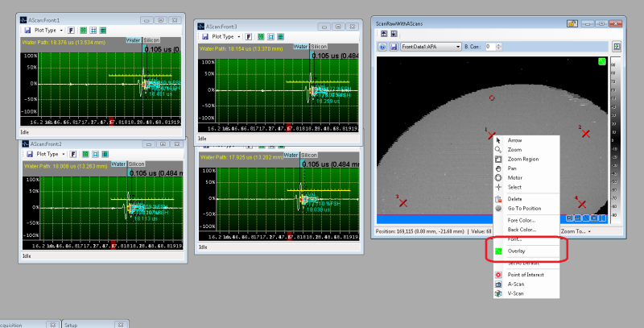The height and width of the screenshot is (328, 644).
Task: Save the AScan:Front:2 plot with the disk icon
Action: [x=30, y=154]
